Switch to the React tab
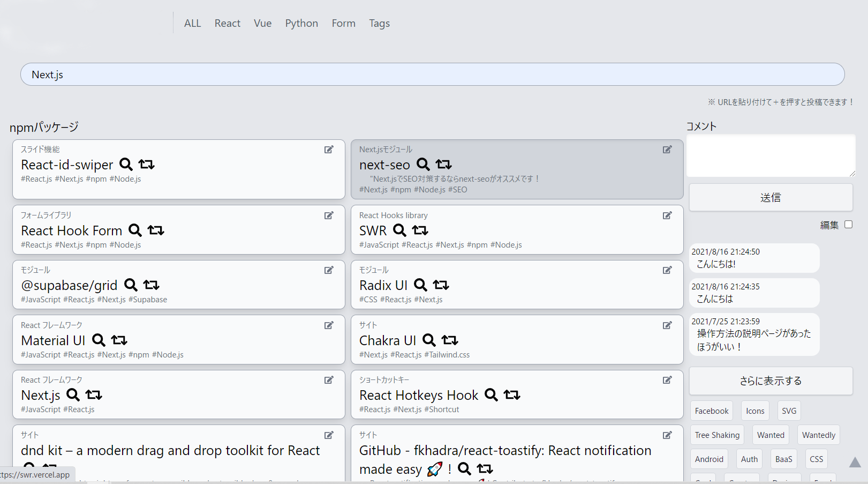Screen dimensions: 868x484 228,23
